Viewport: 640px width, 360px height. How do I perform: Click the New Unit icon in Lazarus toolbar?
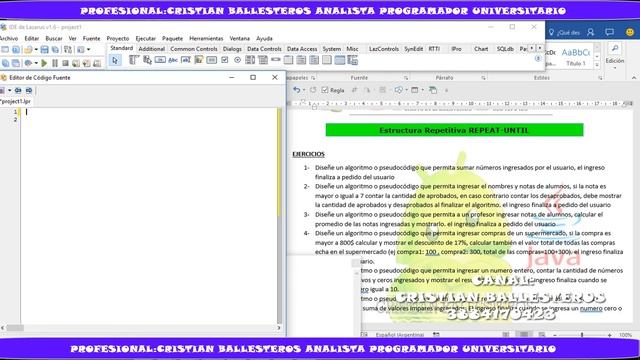click(5, 49)
